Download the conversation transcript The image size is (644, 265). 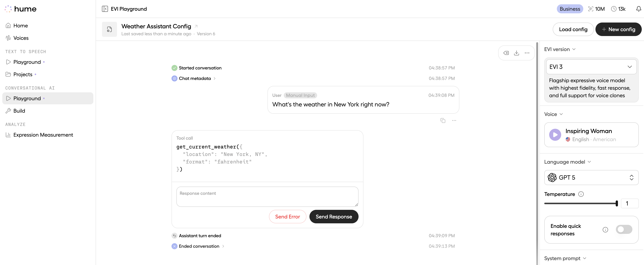tap(517, 53)
